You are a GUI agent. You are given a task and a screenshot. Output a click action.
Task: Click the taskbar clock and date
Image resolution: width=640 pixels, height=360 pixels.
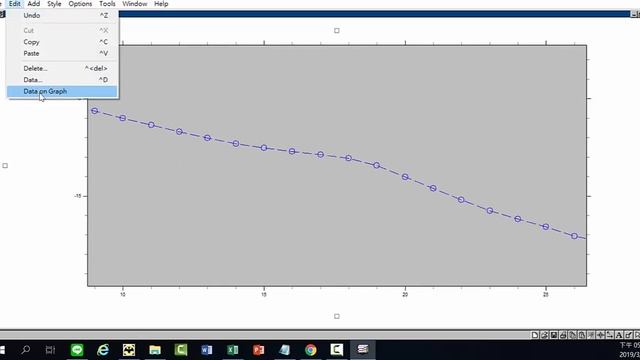coord(629,350)
